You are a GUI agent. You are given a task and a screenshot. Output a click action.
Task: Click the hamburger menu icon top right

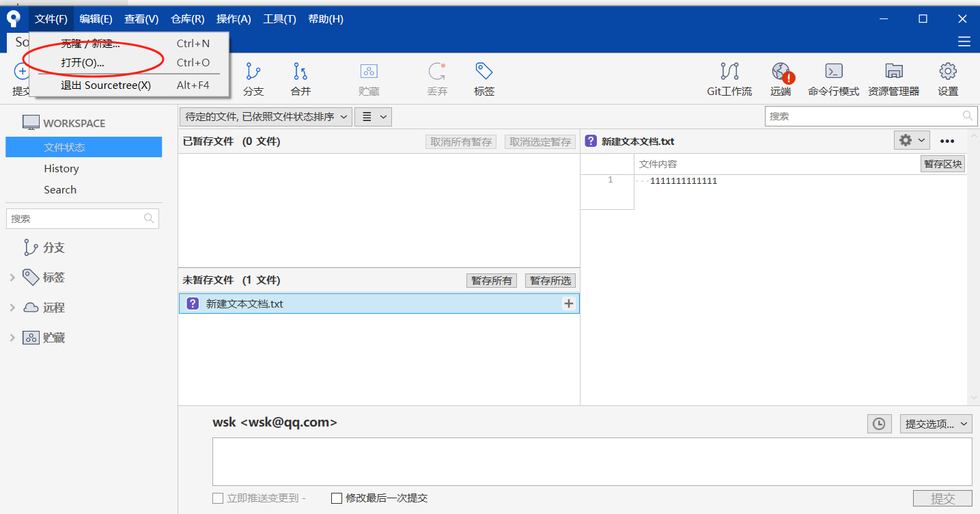pos(964,42)
